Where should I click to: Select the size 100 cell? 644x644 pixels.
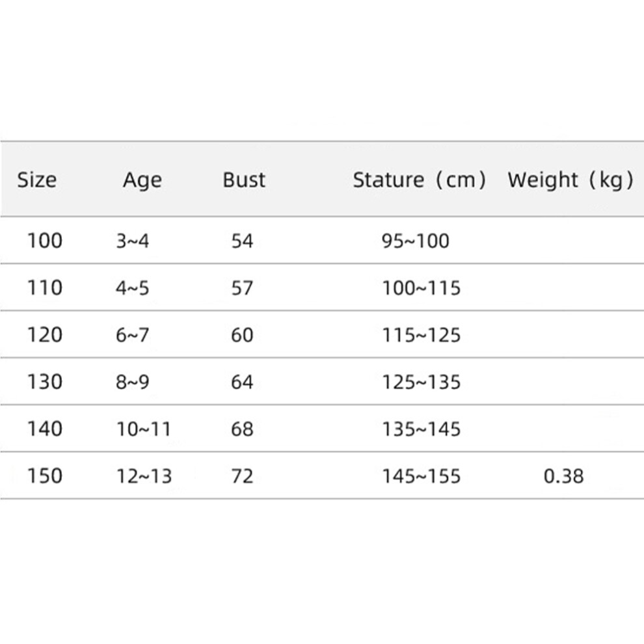45,241
